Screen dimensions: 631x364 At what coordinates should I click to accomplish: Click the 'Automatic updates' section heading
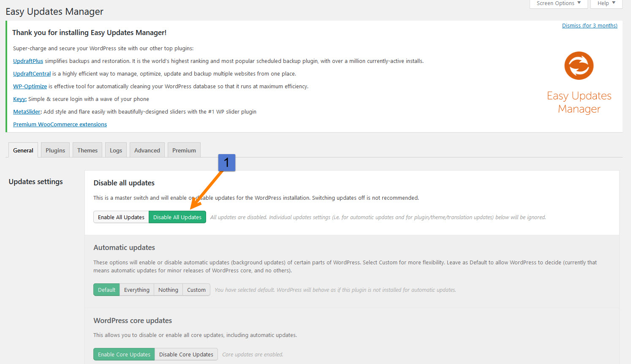(124, 247)
